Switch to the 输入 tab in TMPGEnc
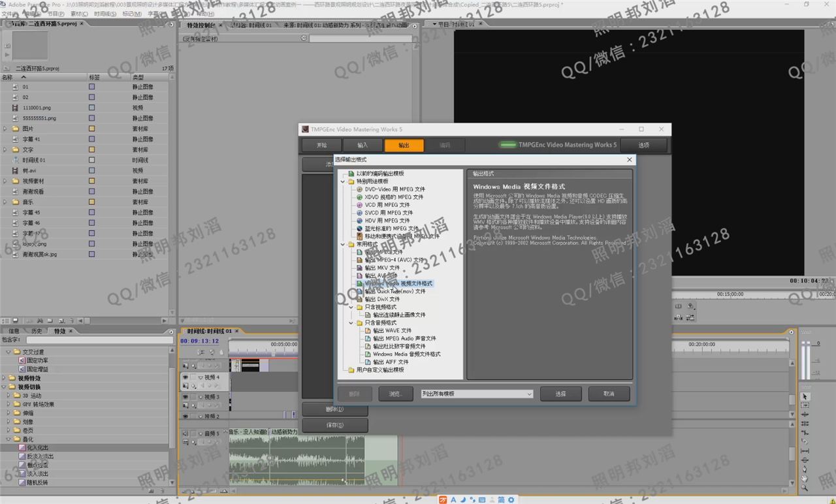 (x=362, y=145)
